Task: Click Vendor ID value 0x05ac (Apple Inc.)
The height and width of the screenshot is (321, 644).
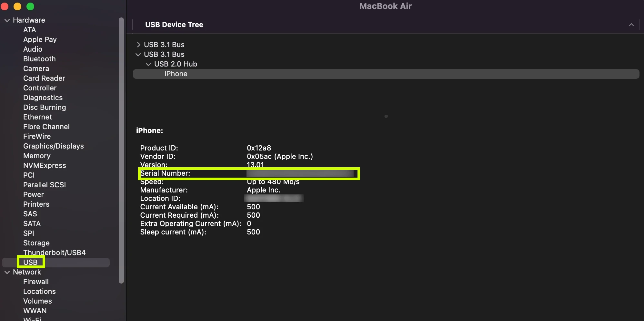Action: 280,156
